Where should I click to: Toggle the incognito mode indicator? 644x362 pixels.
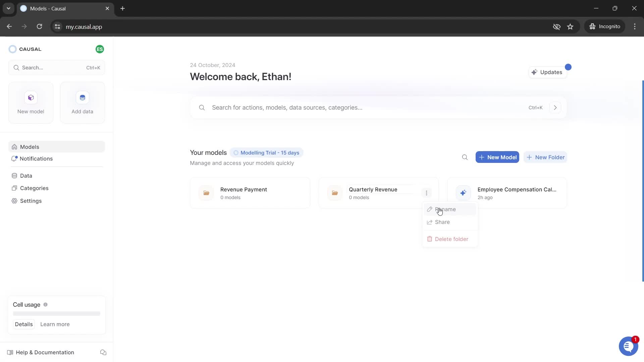[x=605, y=26]
